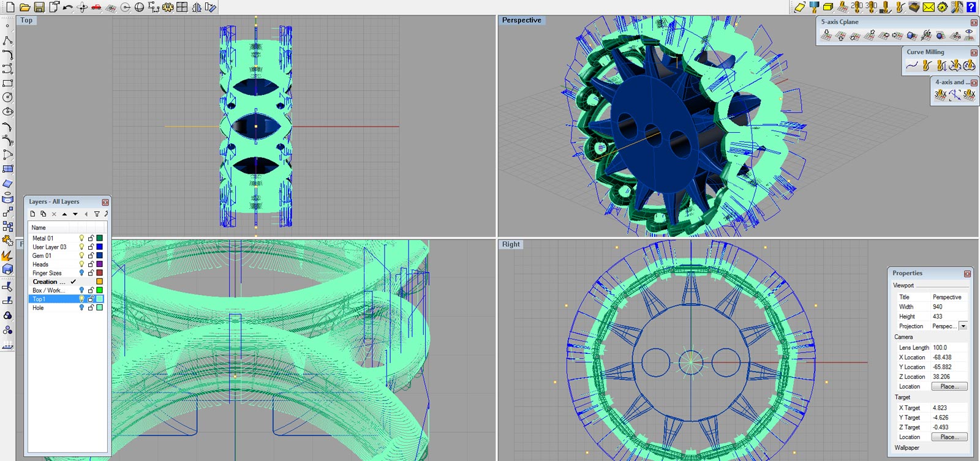Click the curve icon in Curve Milling
Viewport: 980px width, 461px height.
tap(912, 66)
